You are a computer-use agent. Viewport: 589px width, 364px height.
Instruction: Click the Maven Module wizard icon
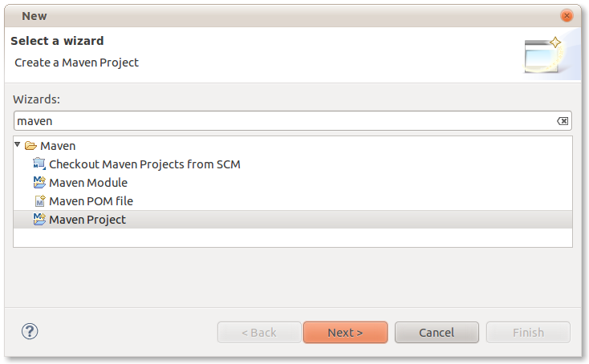pyautogui.click(x=39, y=182)
